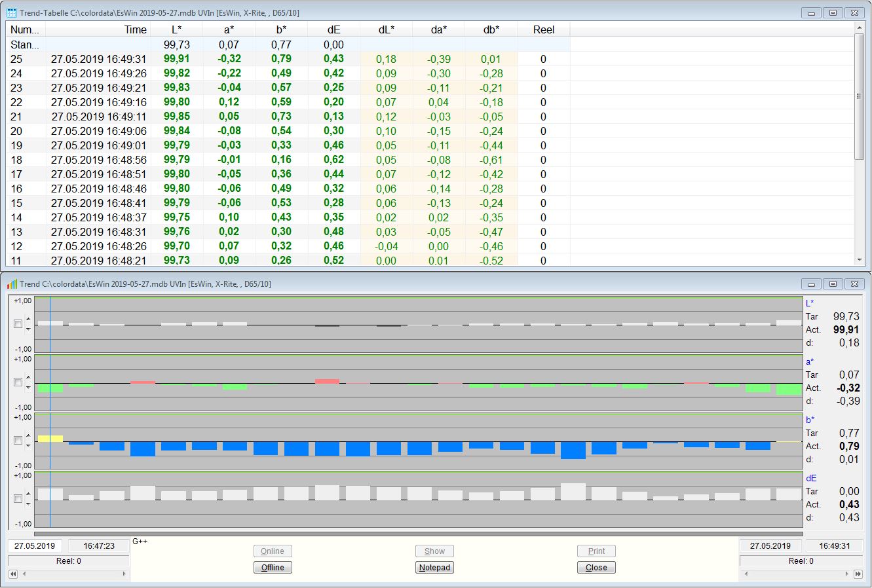Click the yellow b* bar in chart
This screenshot has width=872, height=588.
(50, 439)
